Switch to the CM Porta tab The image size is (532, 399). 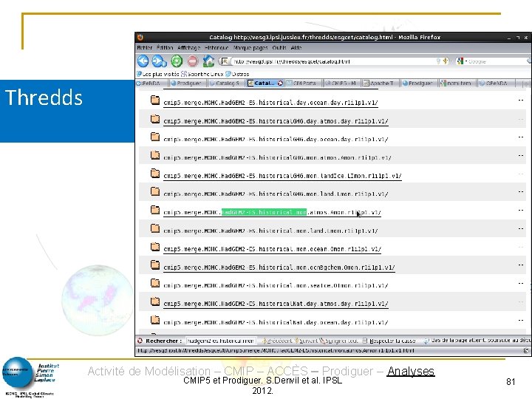point(303,83)
